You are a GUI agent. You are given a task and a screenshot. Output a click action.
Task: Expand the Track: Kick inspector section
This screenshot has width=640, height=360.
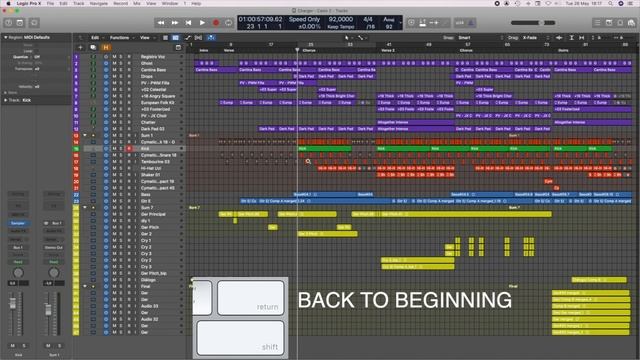tap(6, 100)
